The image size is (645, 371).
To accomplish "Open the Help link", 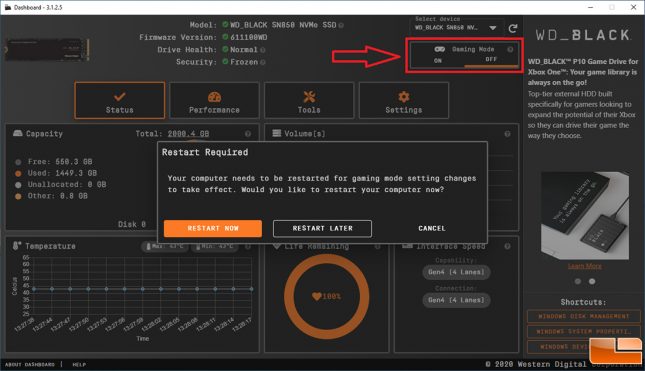I will pos(79,364).
